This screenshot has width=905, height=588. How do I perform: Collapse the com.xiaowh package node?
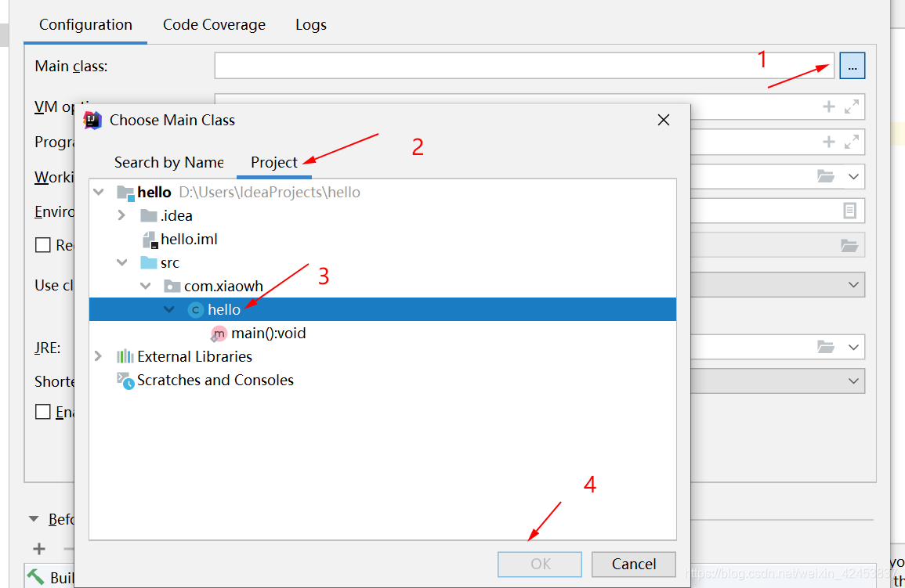pos(146,286)
